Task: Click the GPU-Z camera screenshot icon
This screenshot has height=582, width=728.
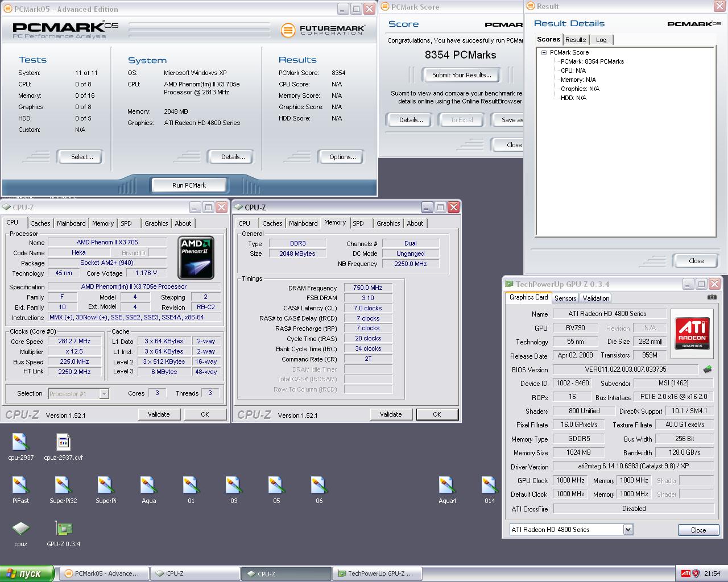Action: [712, 297]
